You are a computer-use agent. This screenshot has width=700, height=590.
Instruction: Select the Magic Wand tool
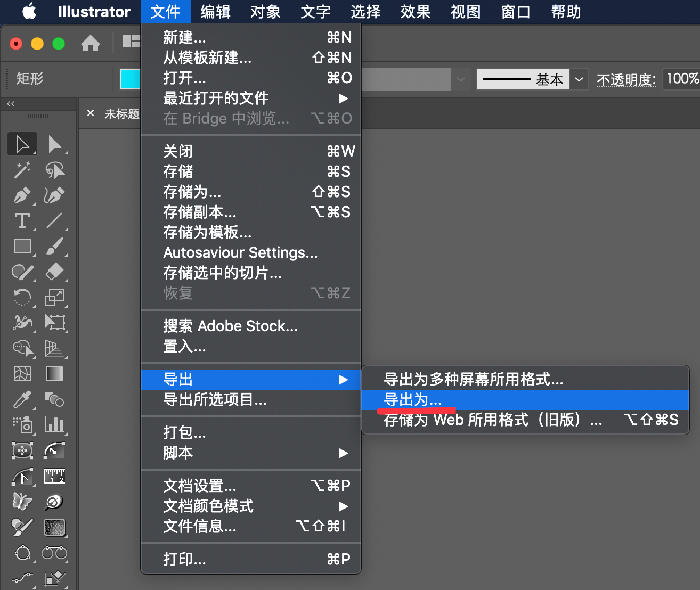22,170
